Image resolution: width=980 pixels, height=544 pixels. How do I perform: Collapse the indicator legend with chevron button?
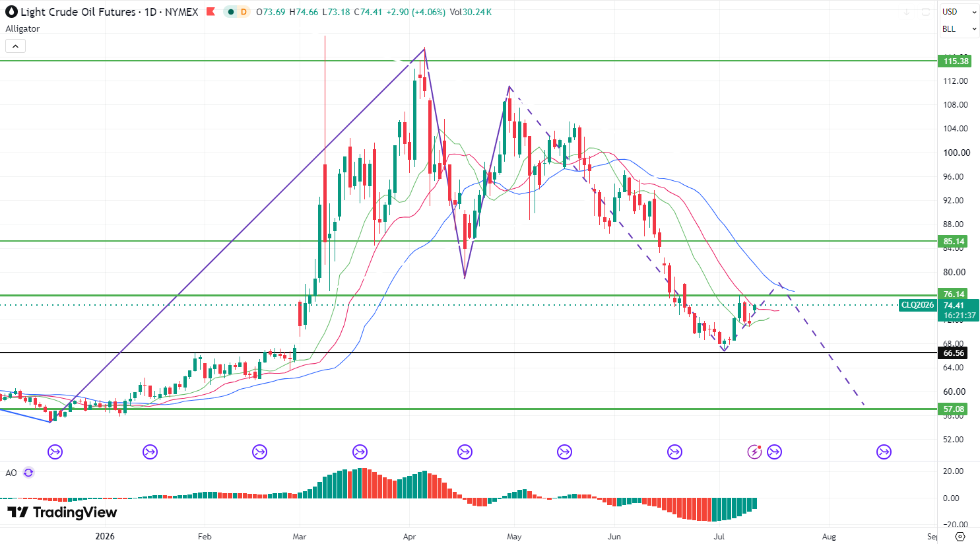(x=15, y=46)
